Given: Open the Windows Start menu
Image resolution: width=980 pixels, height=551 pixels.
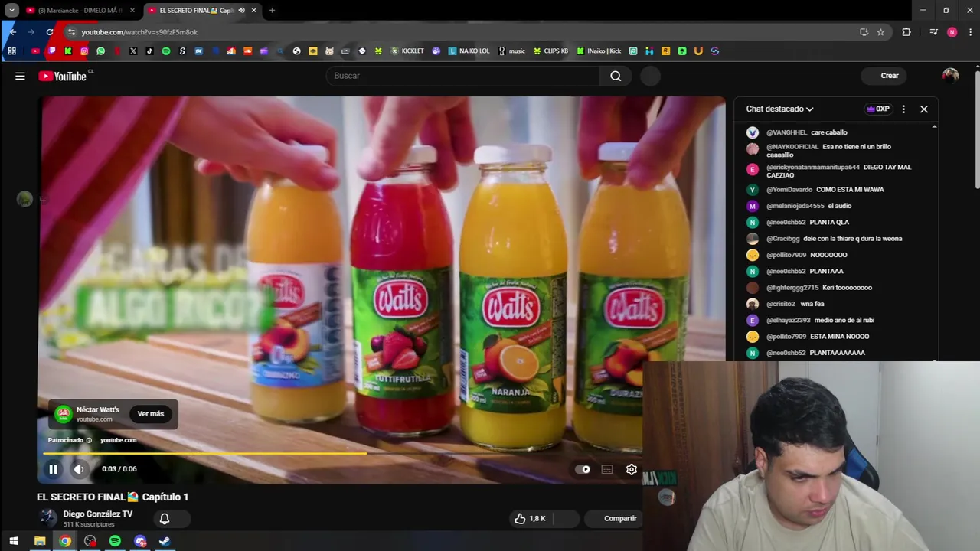Looking at the screenshot, I should click(x=13, y=541).
